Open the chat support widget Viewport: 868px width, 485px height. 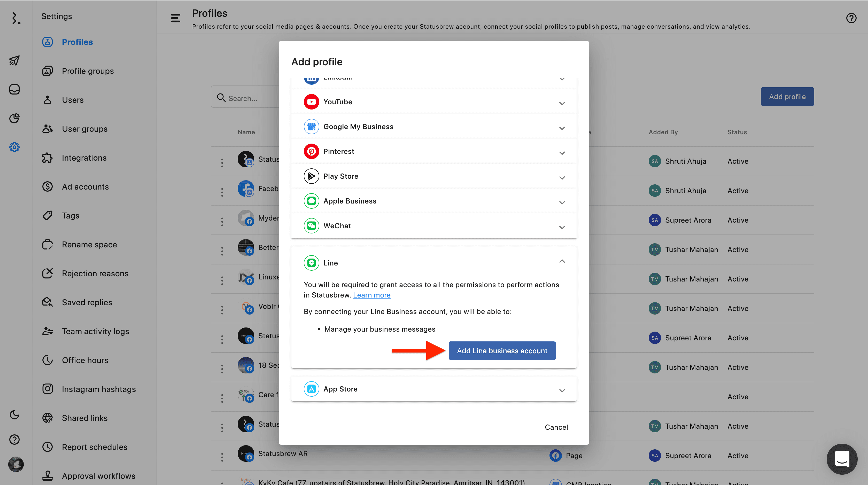[x=842, y=459]
